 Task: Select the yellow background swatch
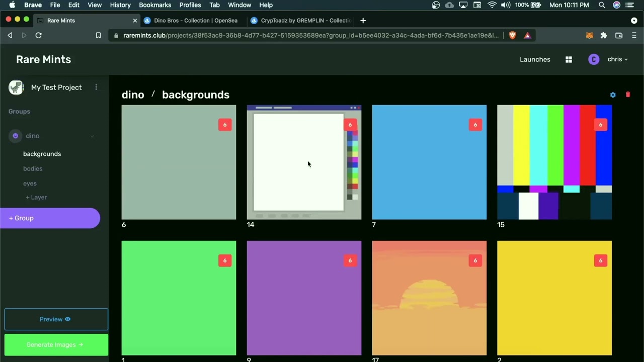554,298
